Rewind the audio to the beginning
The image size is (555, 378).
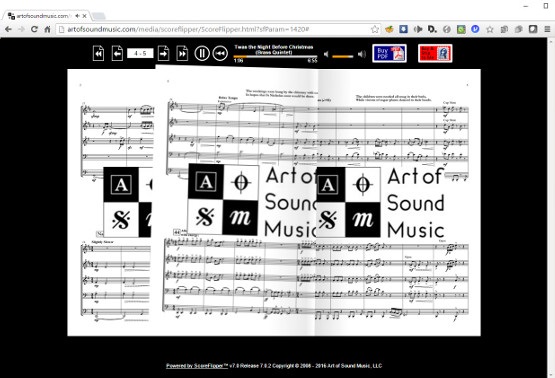[220, 53]
